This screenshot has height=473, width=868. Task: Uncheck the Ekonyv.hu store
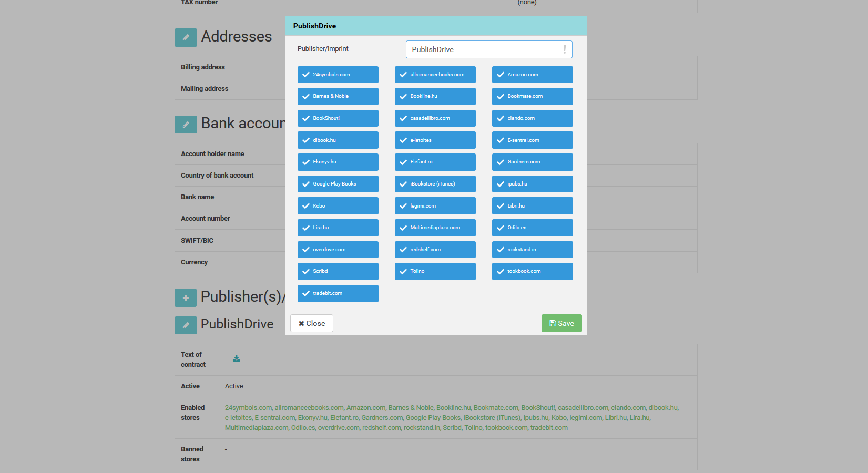[338, 162]
